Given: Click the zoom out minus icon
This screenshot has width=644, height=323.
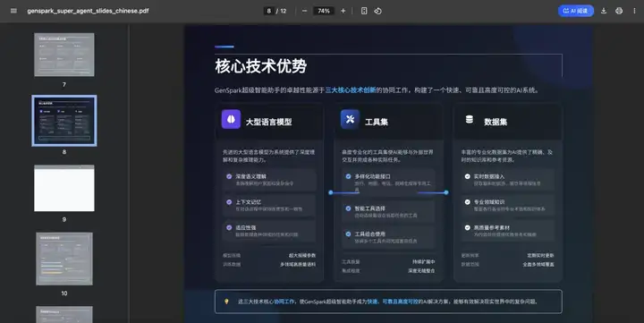Looking at the screenshot, I should click(304, 11).
